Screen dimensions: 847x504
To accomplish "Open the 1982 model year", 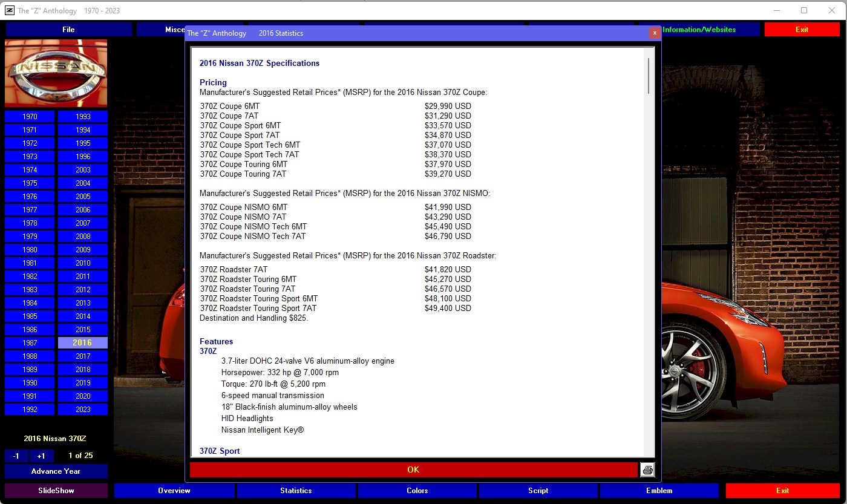I will (30, 277).
